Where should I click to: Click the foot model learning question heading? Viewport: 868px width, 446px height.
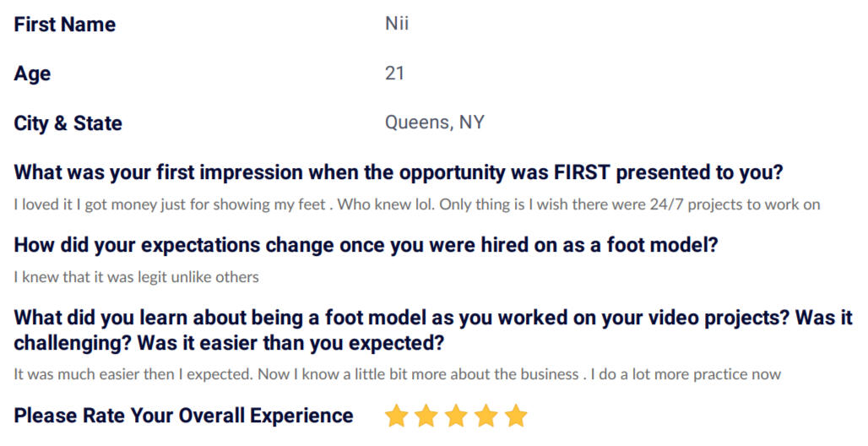click(x=433, y=330)
